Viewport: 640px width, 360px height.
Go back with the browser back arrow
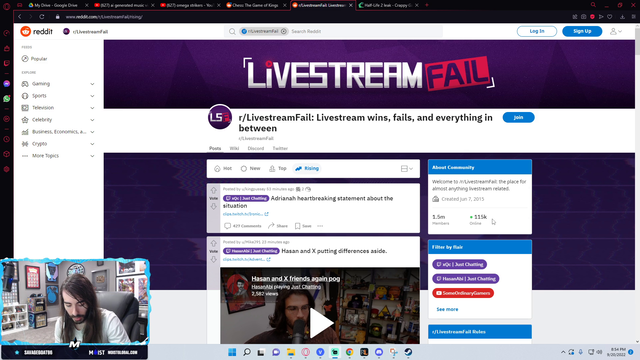pyautogui.click(x=20, y=17)
